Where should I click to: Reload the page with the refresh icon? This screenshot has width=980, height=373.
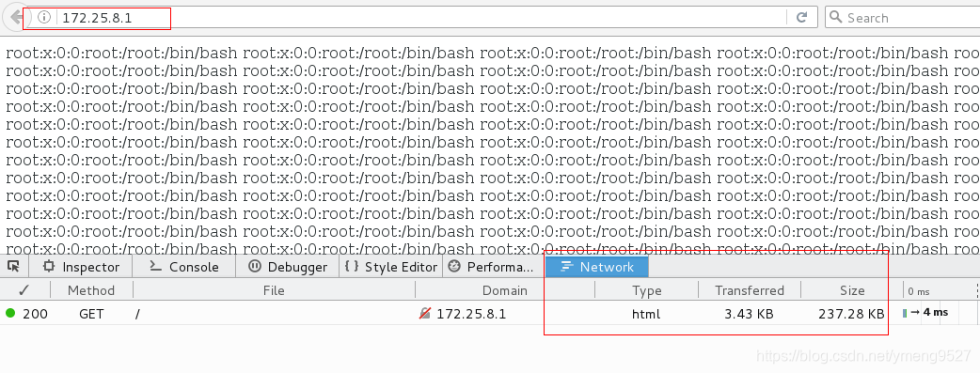click(802, 18)
